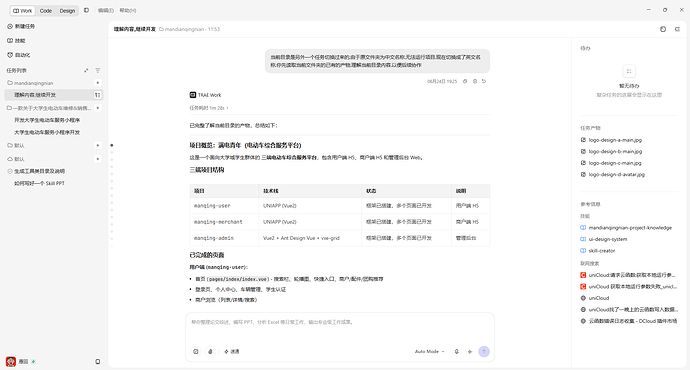Open 如何写好一个 Skill PPT task
Screen dimensions: 690x370
[x=39, y=183]
